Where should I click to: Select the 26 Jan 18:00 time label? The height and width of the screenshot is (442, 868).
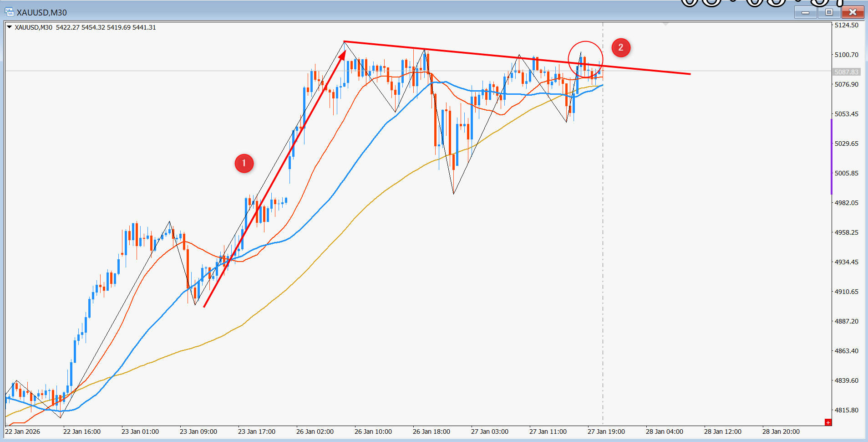pyautogui.click(x=431, y=432)
